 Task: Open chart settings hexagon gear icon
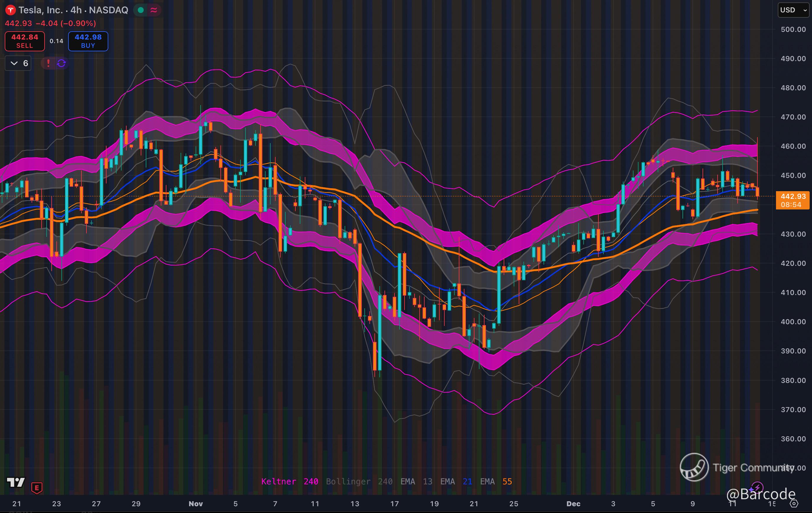[794, 504]
